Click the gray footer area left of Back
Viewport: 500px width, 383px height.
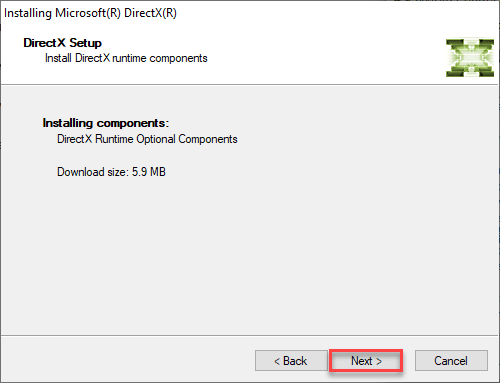127,360
